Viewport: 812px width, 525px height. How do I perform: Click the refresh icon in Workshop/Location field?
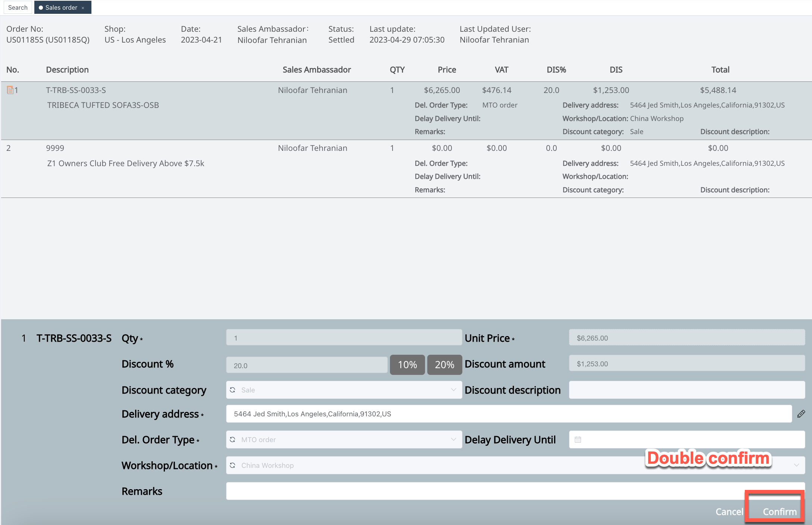pos(232,465)
